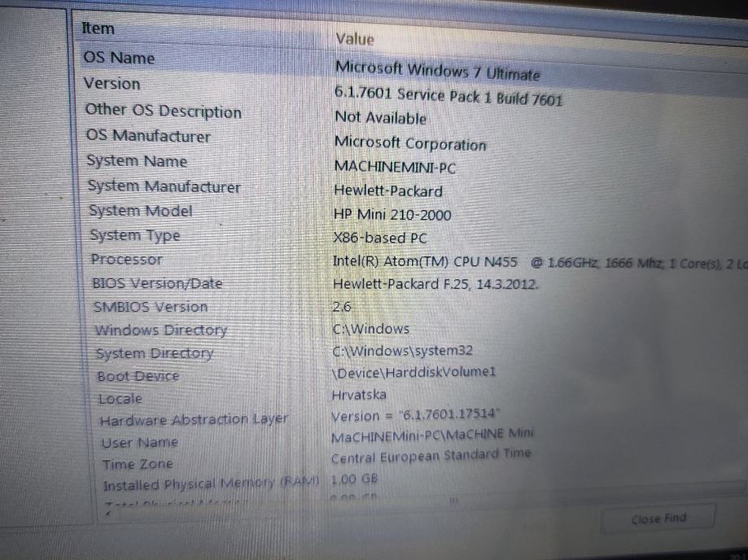Click the Hrvatska locale value
Image resolution: width=748 pixels, height=560 pixels.
pos(359,395)
